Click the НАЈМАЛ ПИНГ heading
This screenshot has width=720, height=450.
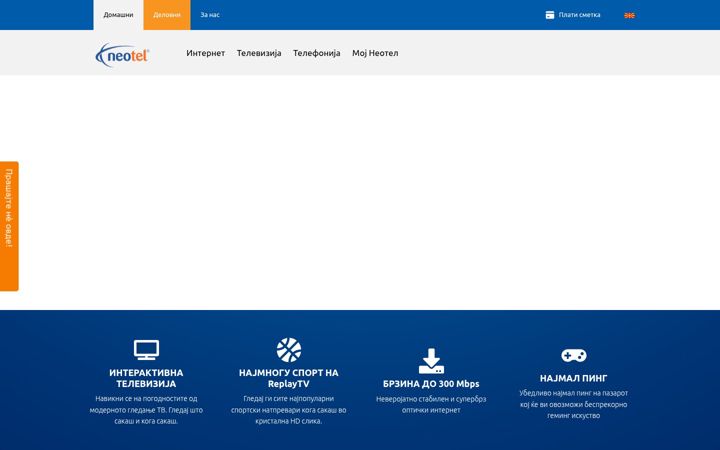(x=574, y=378)
